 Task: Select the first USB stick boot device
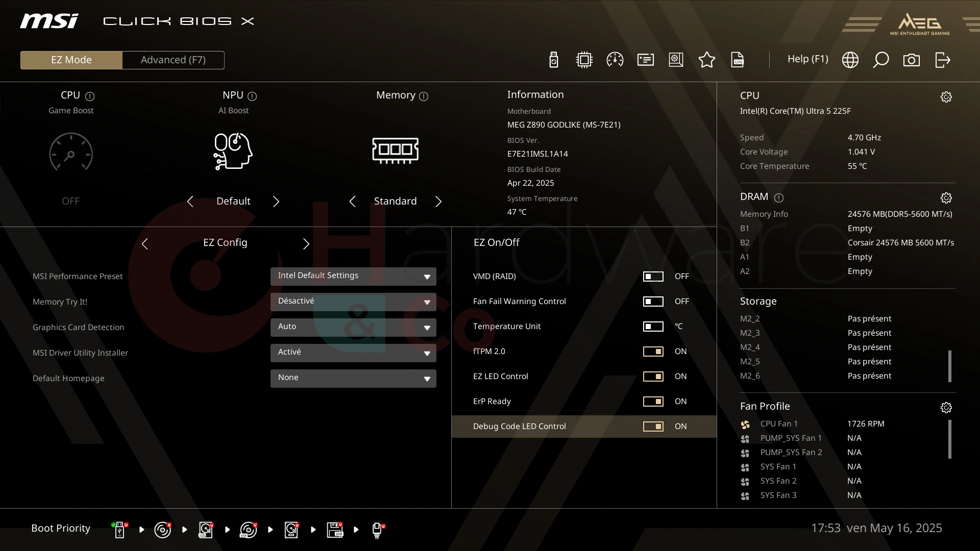119,530
